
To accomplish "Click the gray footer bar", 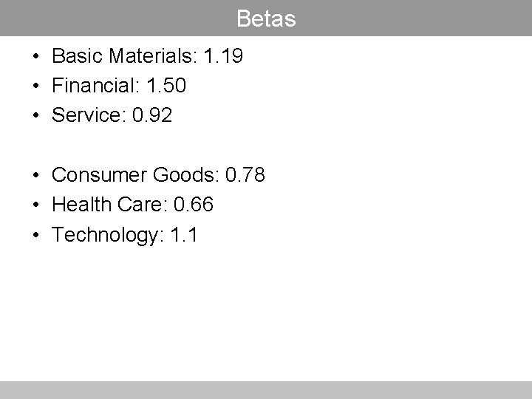I will [266, 390].
